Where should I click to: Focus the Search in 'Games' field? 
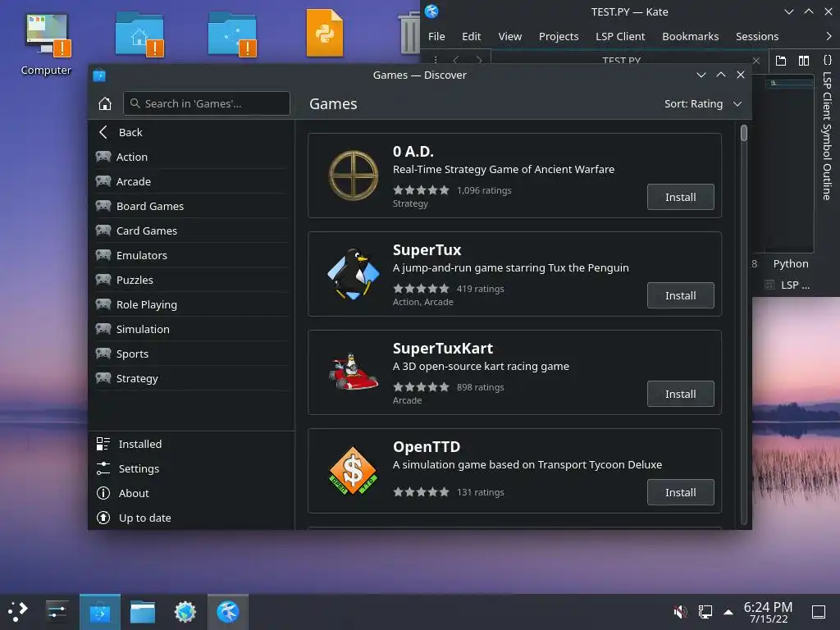pyautogui.click(x=207, y=103)
